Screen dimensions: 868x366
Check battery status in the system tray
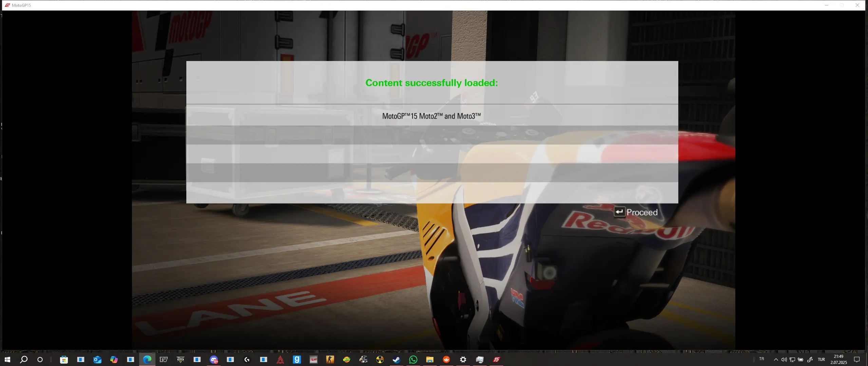point(800,360)
